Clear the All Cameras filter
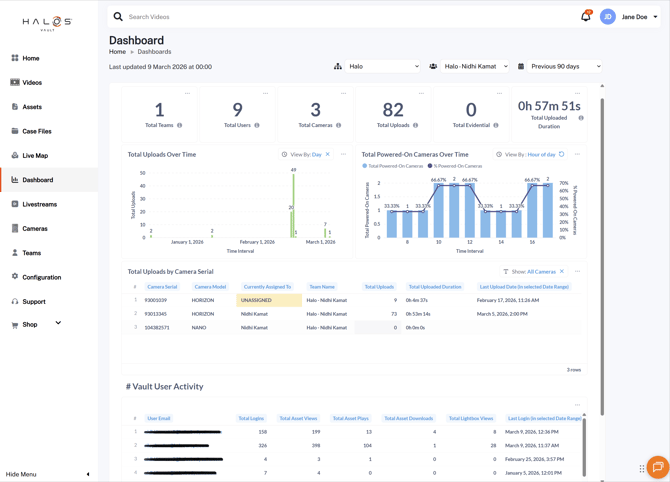Viewport: 670px width, 482px height. 562,272
